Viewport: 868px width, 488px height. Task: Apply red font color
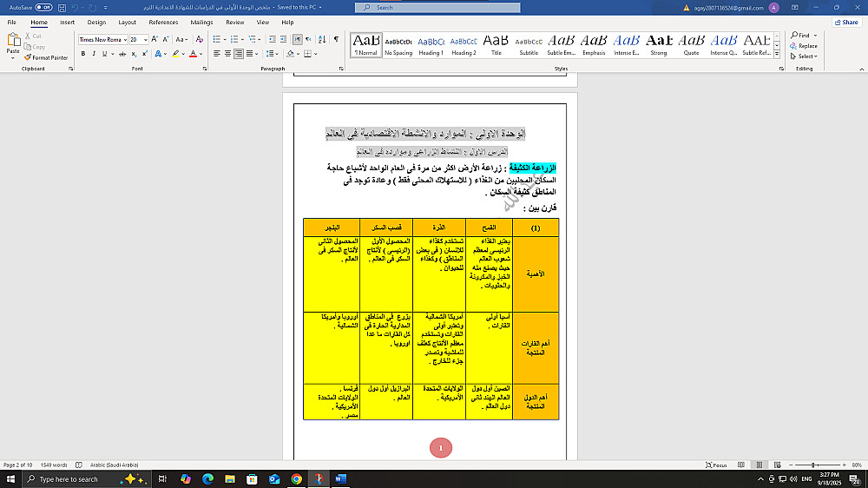click(193, 54)
